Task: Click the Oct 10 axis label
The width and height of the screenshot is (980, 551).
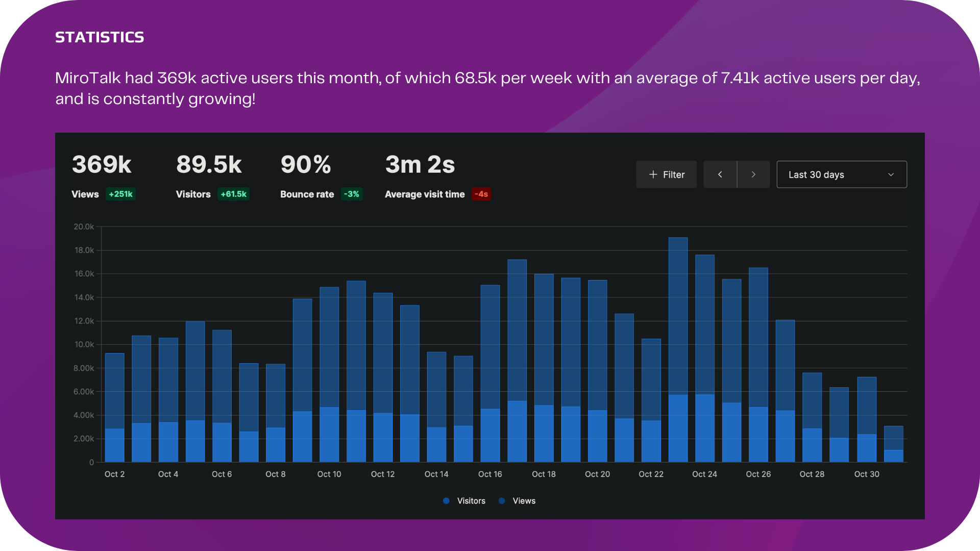Action: click(329, 474)
